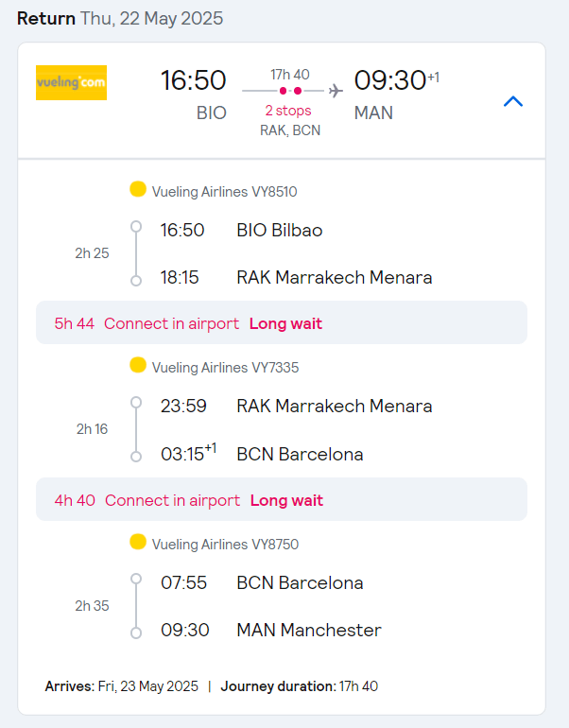Click the 5h 44 Connect in airport banner

[282, 322]
